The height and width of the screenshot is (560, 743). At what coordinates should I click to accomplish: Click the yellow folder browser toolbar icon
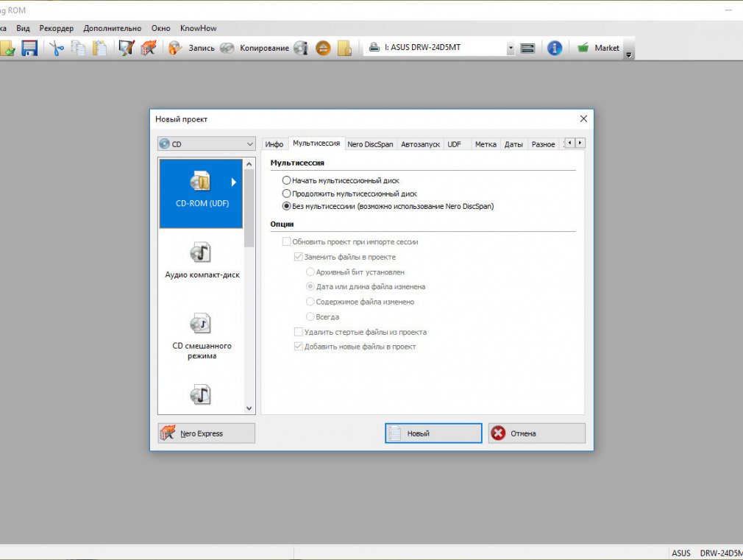[x=344, y=48]
